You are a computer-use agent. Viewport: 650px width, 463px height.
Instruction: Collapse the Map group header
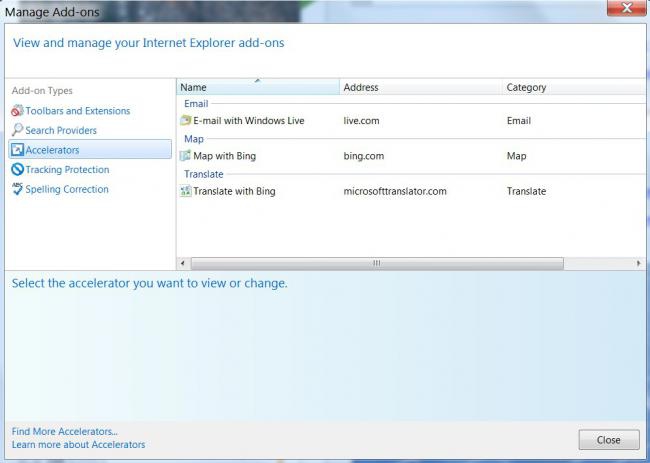pos(194,139)
